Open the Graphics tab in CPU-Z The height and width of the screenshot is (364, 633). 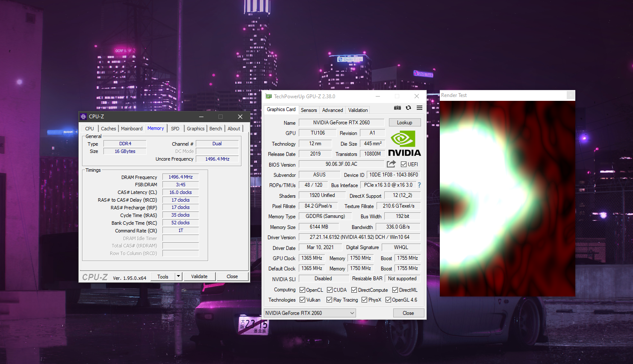click(196, 129)
